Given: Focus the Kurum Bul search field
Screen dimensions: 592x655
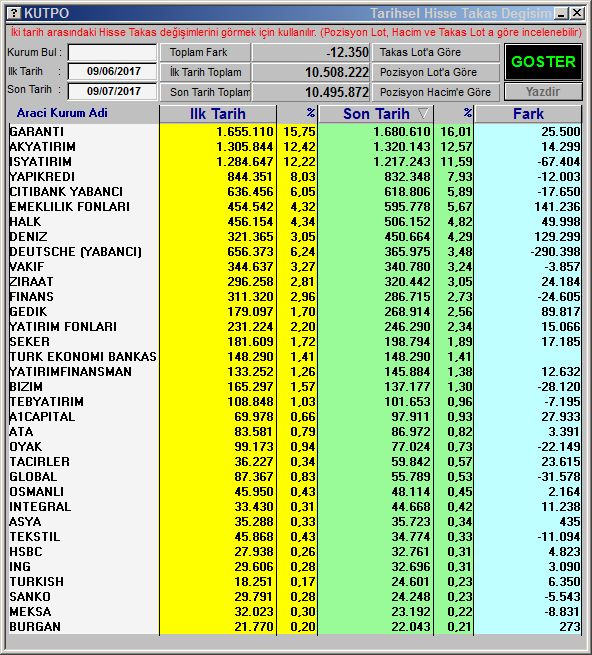Looking at the screenshot, I should coord(112,53).
